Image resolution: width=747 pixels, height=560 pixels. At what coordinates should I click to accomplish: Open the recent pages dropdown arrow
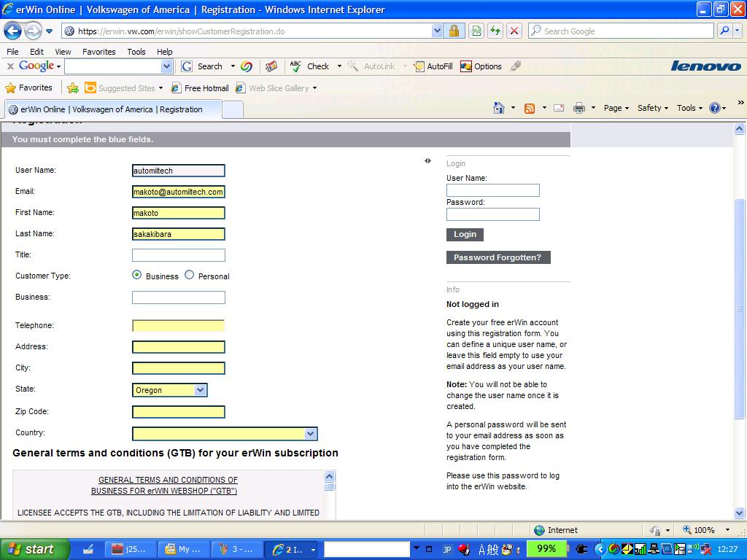tap(49, 31)
